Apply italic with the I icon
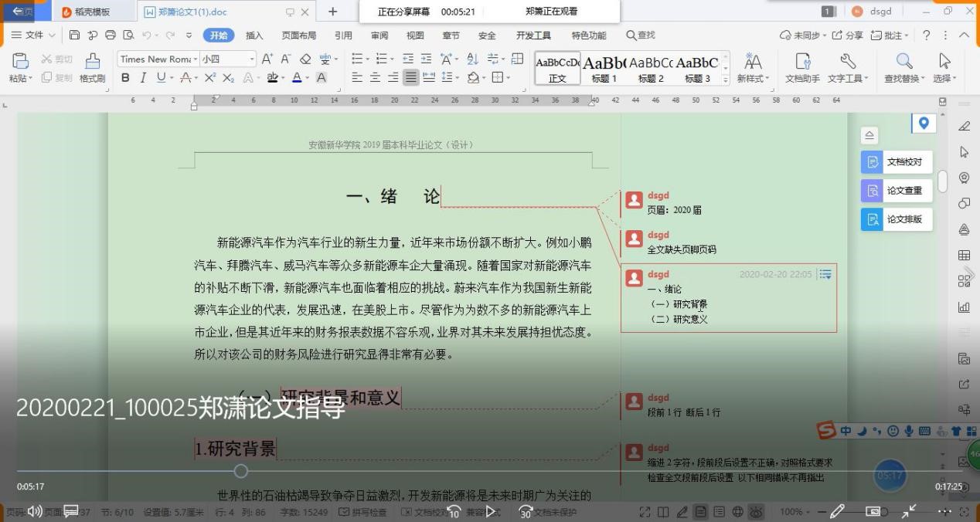 tap(143, 77)
